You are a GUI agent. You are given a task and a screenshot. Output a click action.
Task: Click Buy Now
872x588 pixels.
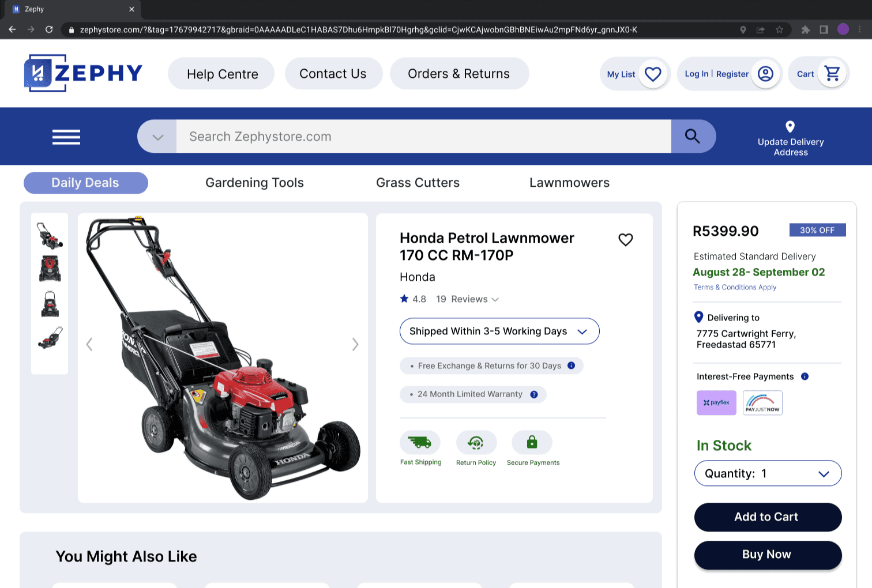coord(768,555)
